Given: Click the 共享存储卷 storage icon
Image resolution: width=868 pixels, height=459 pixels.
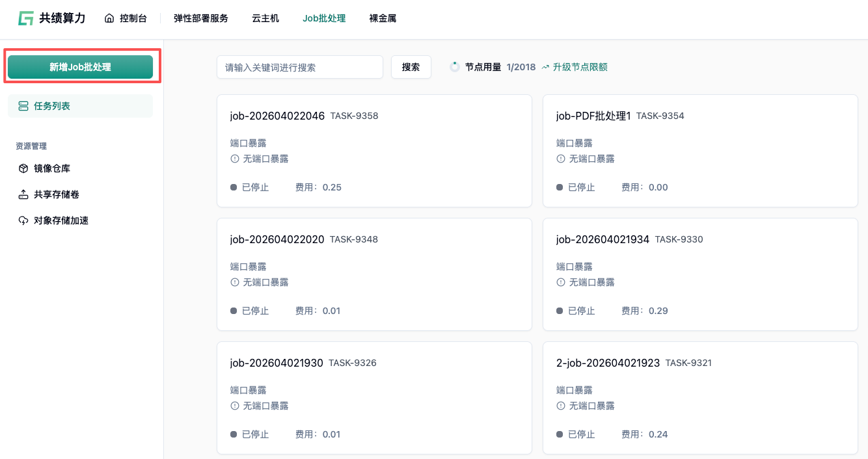Looking at the screenshot, I should 23,194.
